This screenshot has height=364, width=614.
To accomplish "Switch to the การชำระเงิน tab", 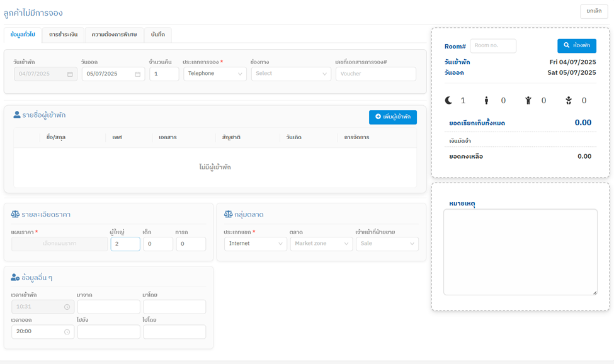I will click(63, 35).
